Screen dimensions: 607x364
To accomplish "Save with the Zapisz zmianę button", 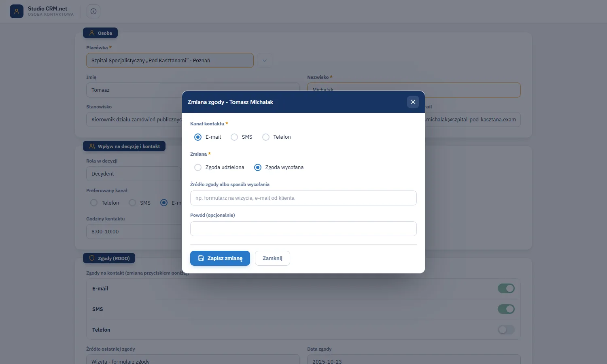I will pos(220,258).
